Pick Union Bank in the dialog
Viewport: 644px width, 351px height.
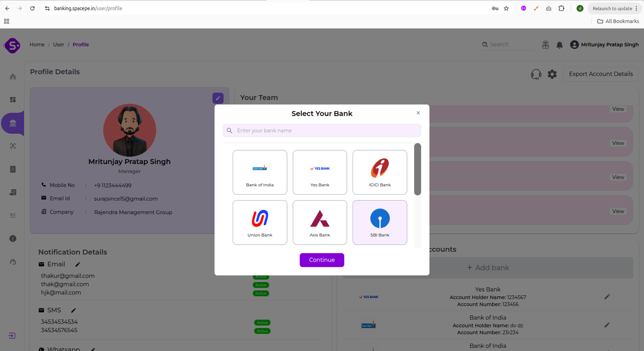click(x=260, y=222)
